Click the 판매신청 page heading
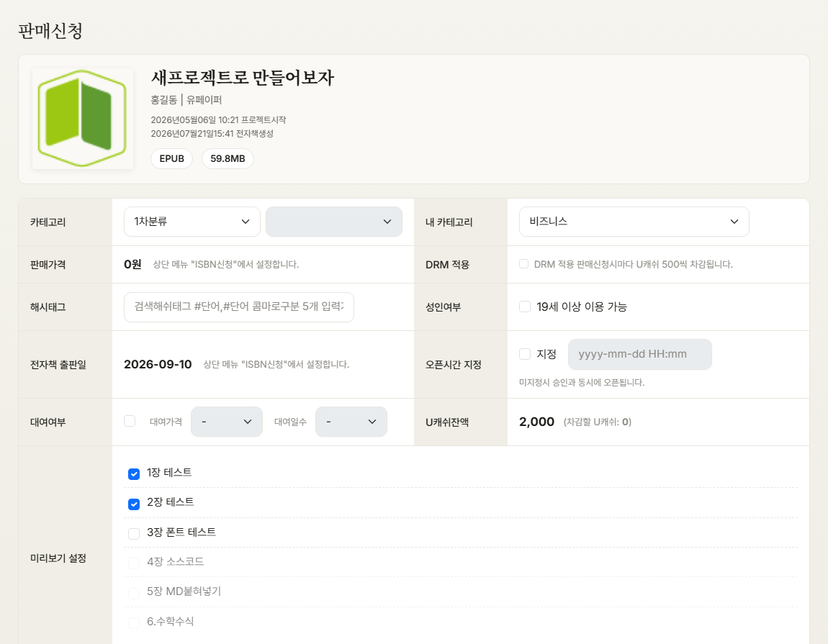 coord(50,31)
